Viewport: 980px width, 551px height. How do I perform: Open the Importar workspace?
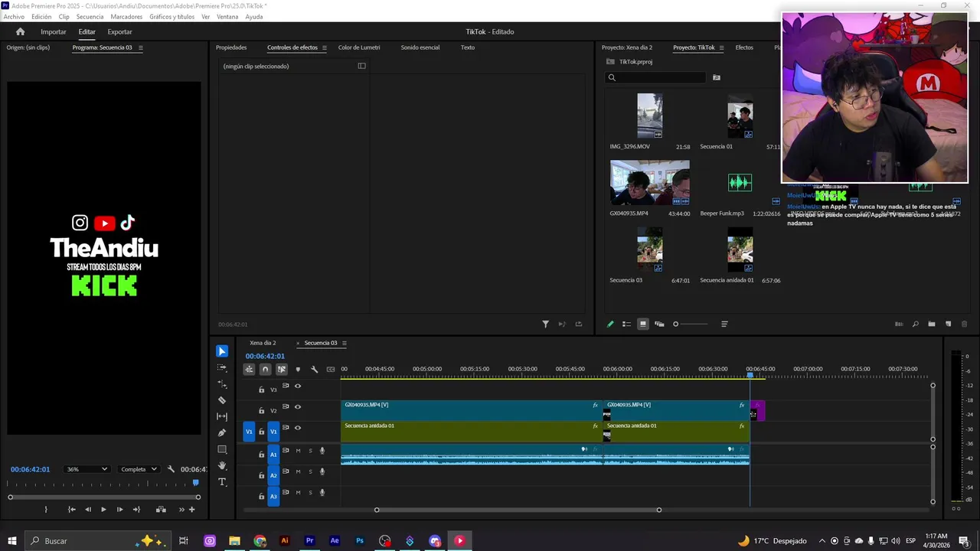tap(54, 31)
